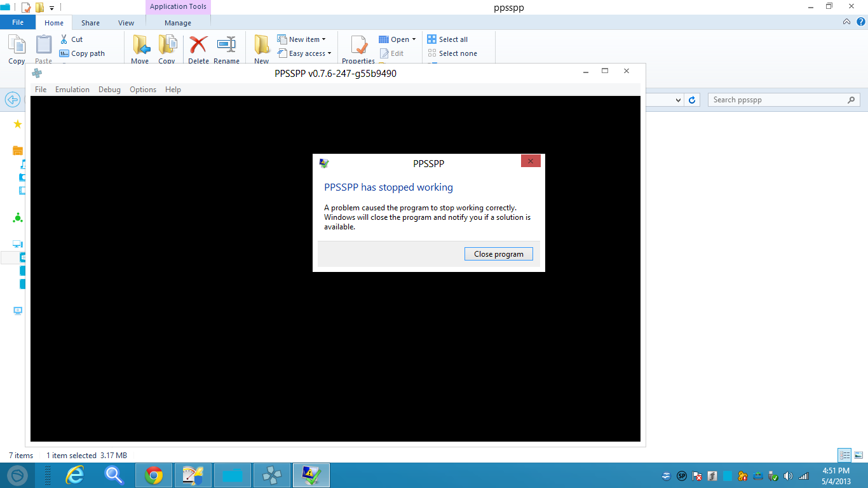Viewport: 868px width, 488px height.
Task: Expand the Open dropdown arrow
Action: pos(414,39)
